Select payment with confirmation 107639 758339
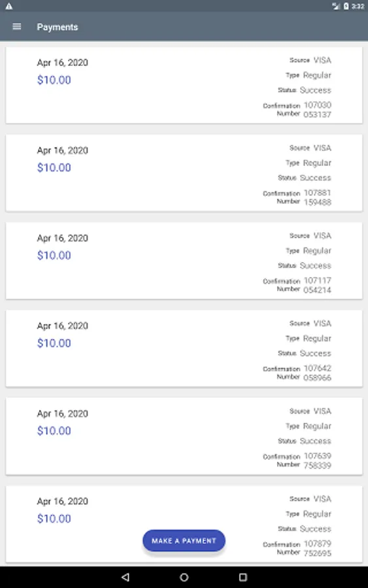 184,436
